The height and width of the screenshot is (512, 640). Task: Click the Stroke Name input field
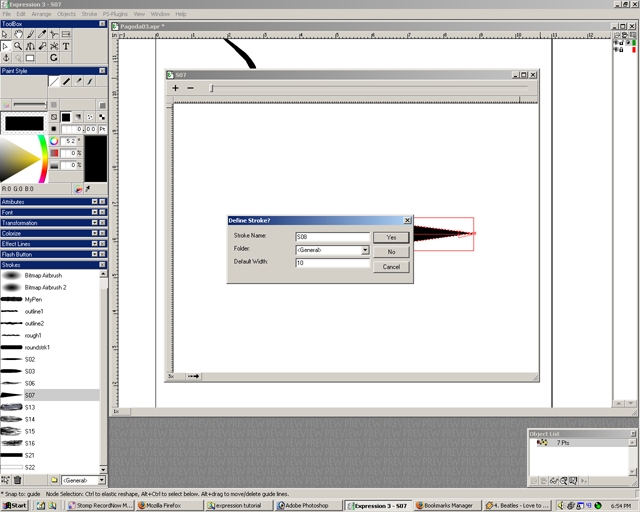click(332, 237)
